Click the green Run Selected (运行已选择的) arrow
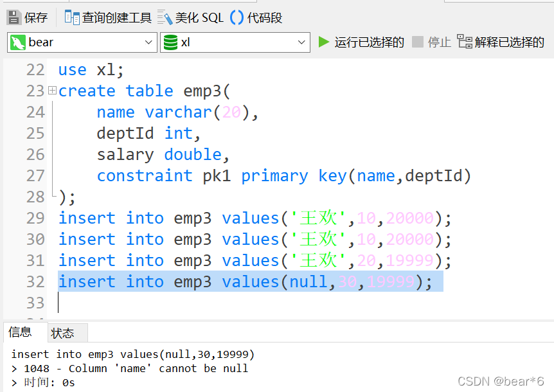 (324, 42)
